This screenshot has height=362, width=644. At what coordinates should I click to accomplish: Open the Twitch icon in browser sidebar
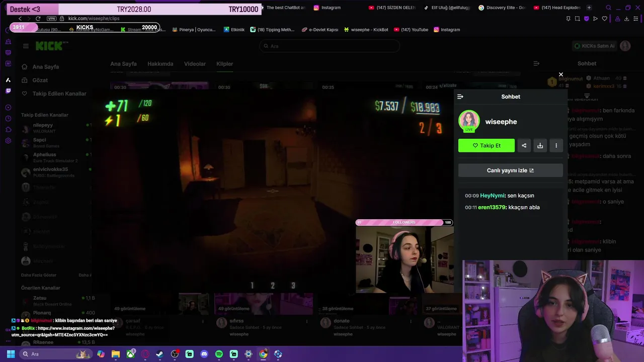click(x=8, y=91)
